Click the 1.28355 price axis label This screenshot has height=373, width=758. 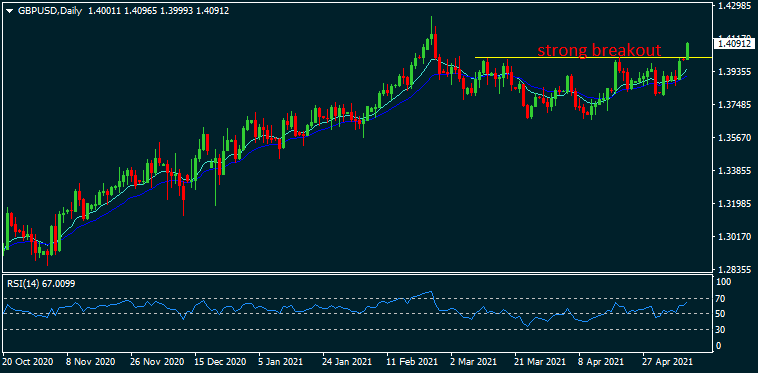pos(734,270)
